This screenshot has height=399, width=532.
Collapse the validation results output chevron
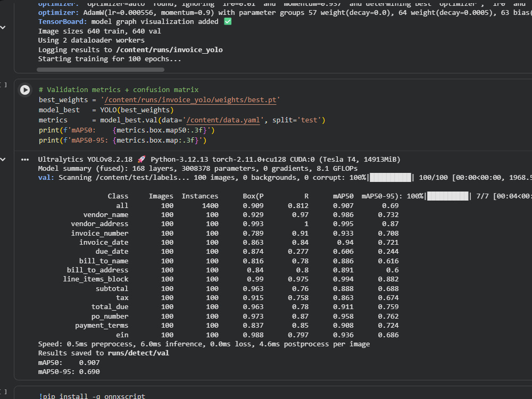point(3,160)
